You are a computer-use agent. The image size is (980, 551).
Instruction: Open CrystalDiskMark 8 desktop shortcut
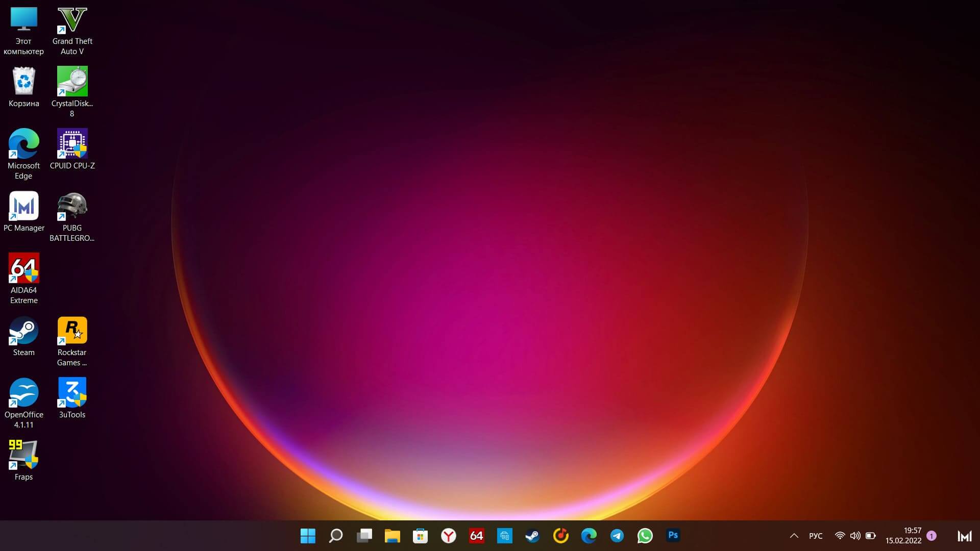click(72, 82)
